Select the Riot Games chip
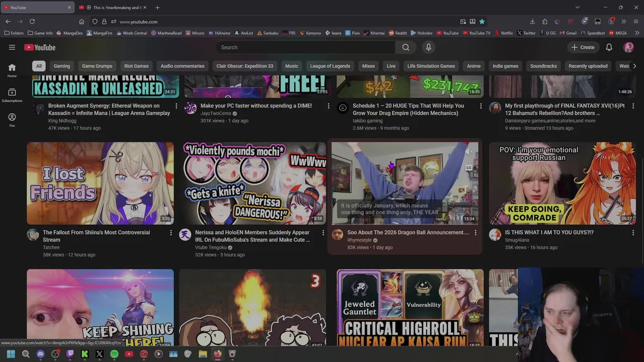This screenshot has width=644, height=362. click(x=136, y=66)
